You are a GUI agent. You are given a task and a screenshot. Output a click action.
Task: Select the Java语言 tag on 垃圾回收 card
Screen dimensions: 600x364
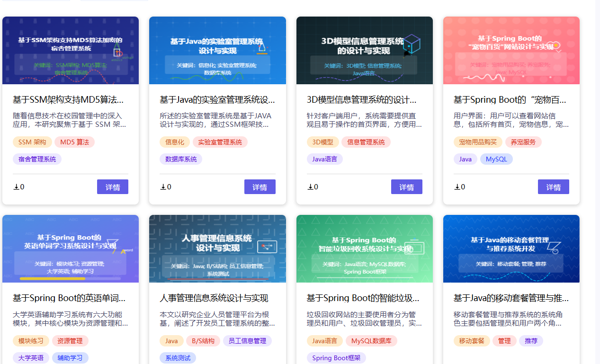tap(325, 341)
